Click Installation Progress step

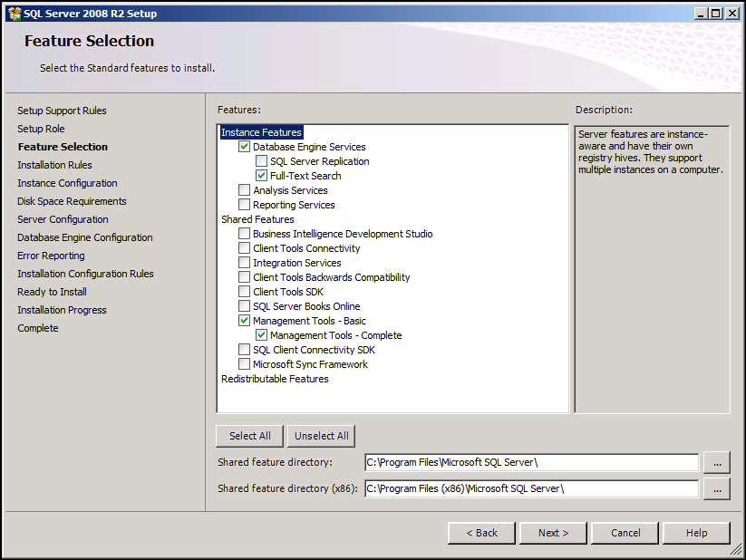(62, 310)
